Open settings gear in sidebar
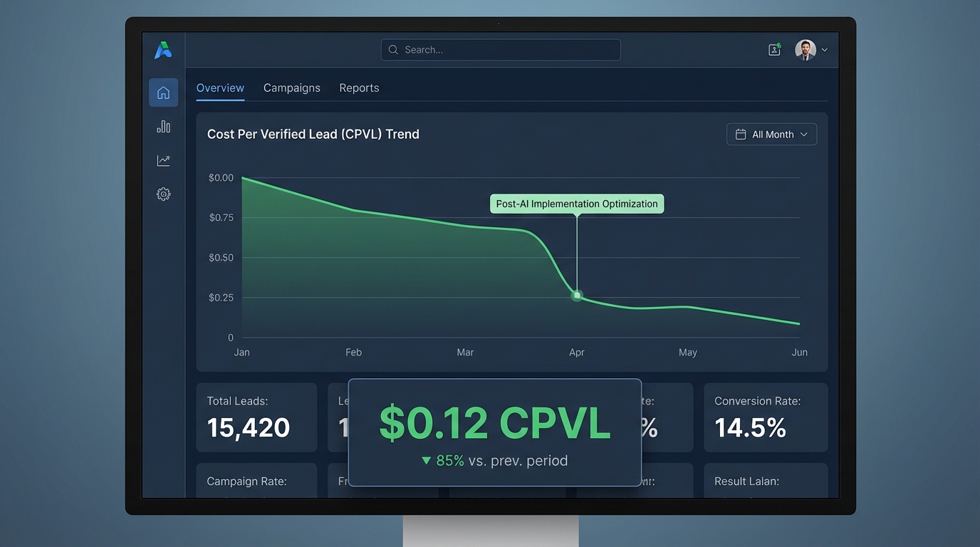The image size is (980, 547). coord(163,194)
